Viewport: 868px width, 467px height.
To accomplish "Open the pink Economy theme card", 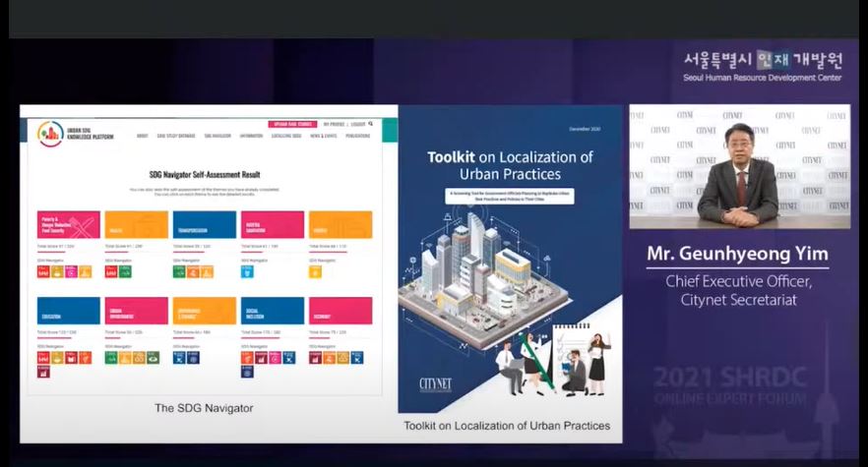I will [341, 311].
